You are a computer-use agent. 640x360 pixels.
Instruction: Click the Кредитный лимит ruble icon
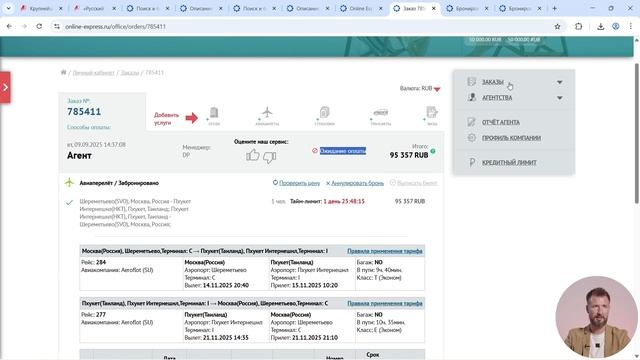pos(471,162)
